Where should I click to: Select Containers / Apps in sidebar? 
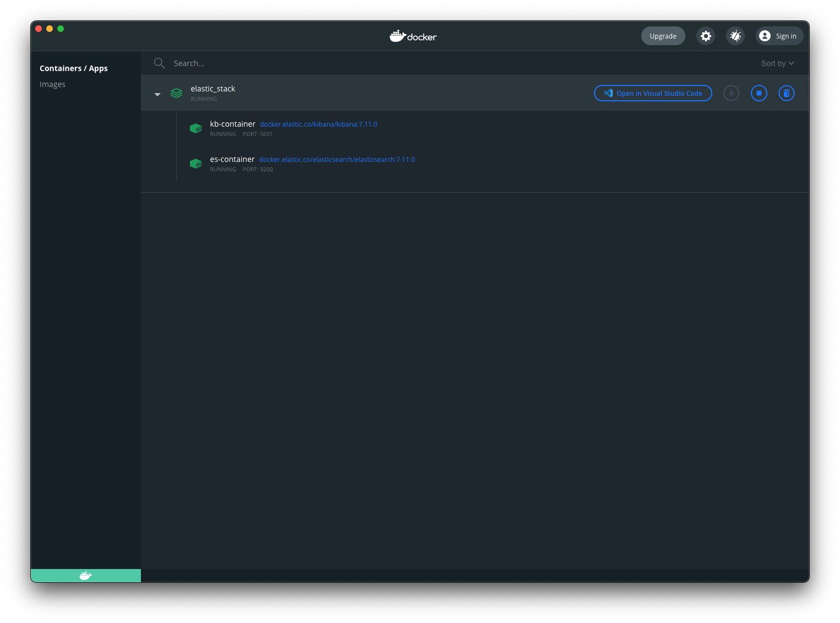pyautogui.click(x=74, y=68)
